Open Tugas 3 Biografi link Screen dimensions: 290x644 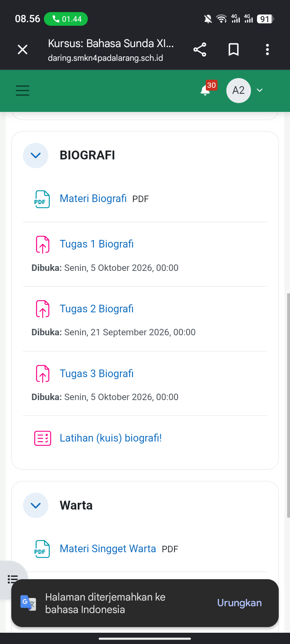click(97, 374)
